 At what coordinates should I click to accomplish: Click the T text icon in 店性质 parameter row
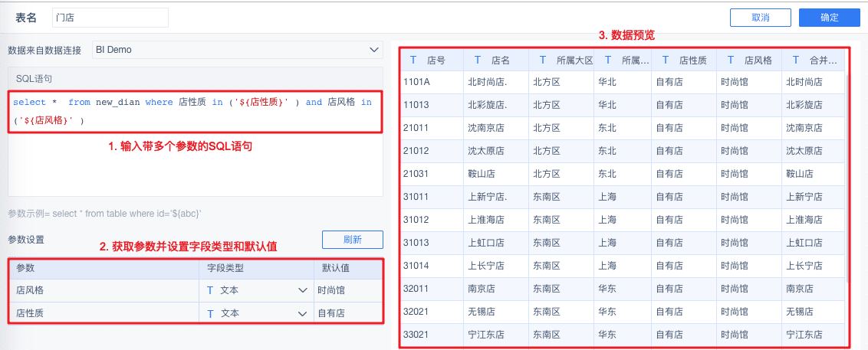[210, 313]
